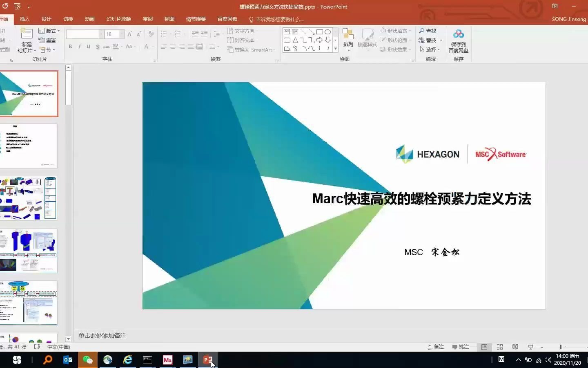
Task: Click the Reset (重置) slide button
Action: pyautogui.click(x=47, y=40)
